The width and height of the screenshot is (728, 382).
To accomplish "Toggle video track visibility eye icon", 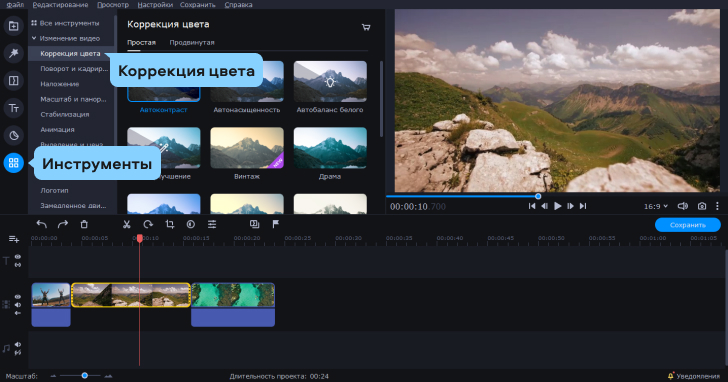I will (18, 297).
